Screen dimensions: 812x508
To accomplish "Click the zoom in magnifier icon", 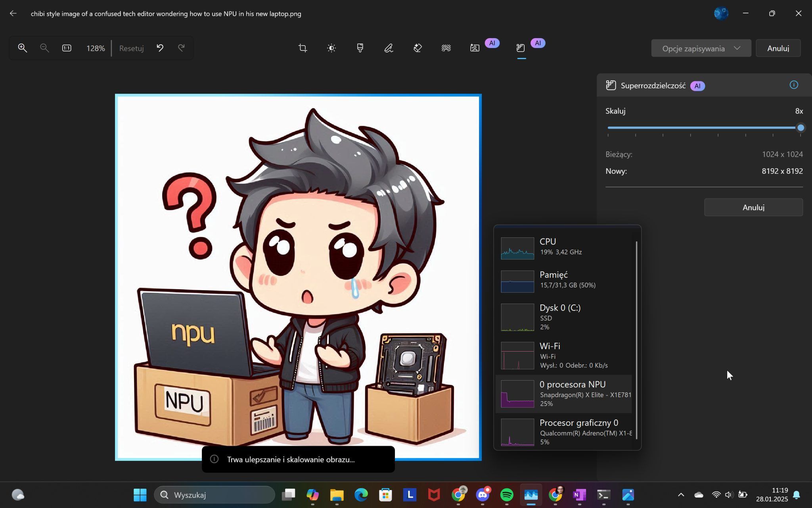I will (23, 48).
